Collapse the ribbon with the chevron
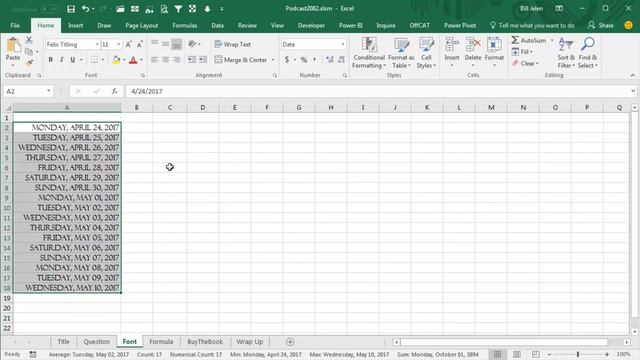The height and width of the screenshot is (360, 640). click(x=633, y=76)
